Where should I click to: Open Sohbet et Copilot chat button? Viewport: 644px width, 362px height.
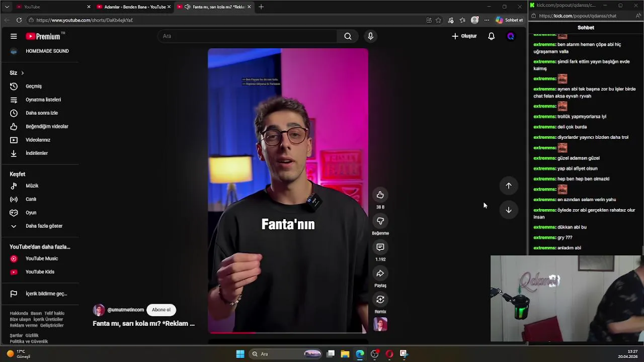pyautogui.click(x=509, y=20)
